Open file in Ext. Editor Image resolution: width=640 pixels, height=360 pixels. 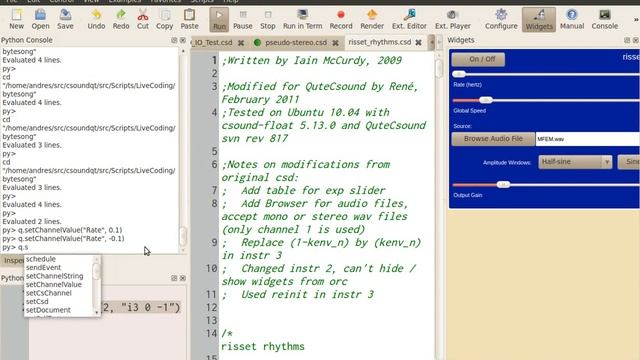(409, 19)
